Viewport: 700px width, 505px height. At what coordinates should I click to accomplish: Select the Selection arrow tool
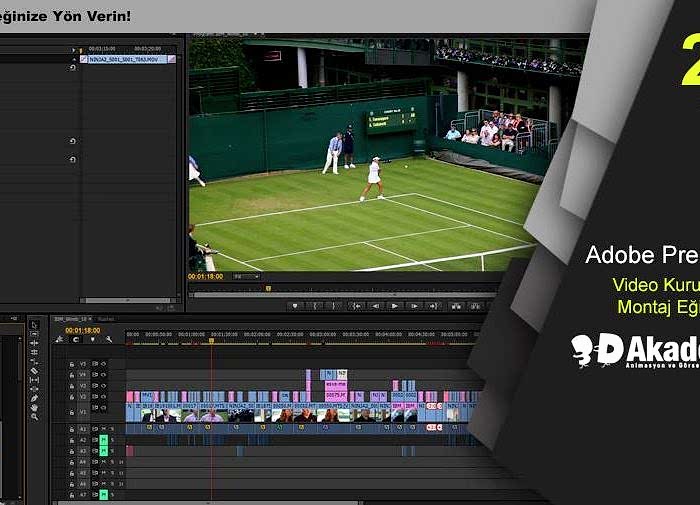pyautogui.click(x=34, y=325)
